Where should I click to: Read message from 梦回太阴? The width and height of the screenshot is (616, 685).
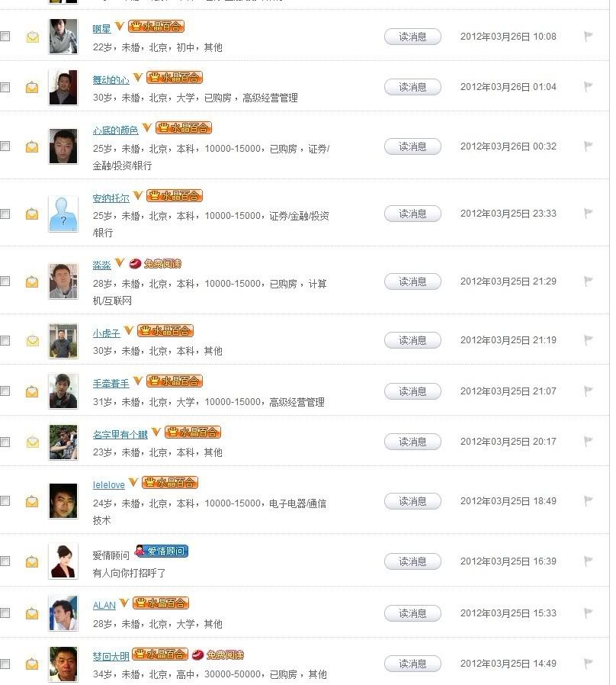click(x=412, y=664)
